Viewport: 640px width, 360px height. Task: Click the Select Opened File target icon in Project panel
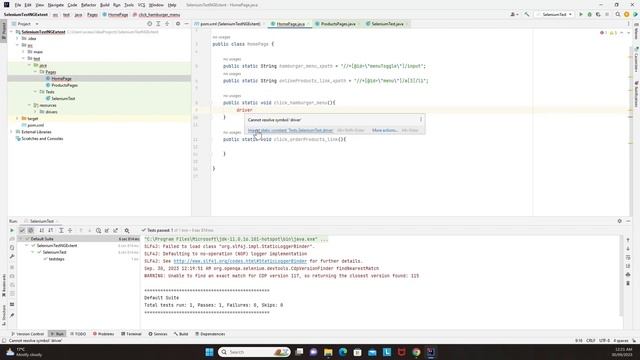tap(149, 24)
